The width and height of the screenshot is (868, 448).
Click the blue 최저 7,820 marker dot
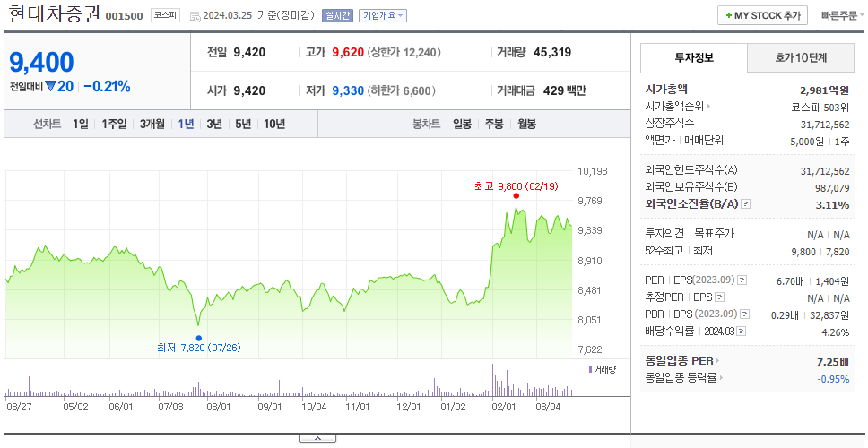click(199, 338)
